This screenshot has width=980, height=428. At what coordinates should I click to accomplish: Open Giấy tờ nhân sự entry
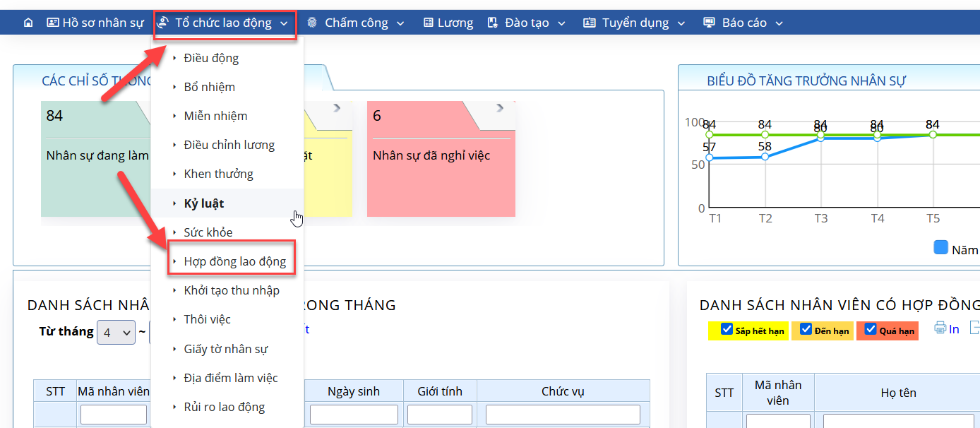point(227,349)
